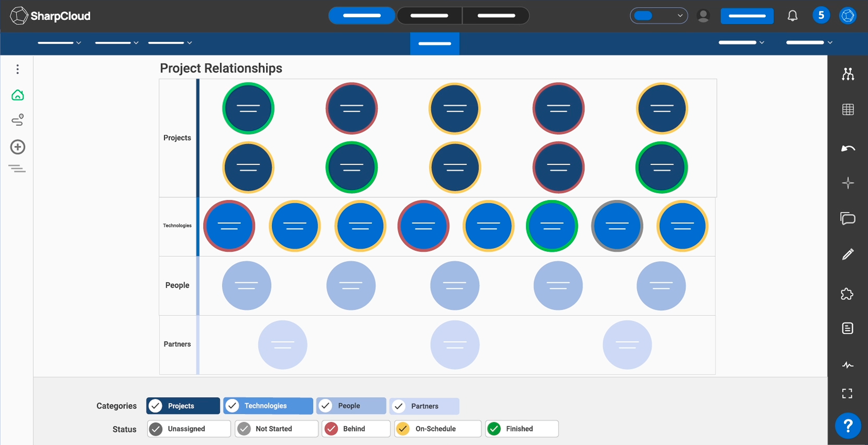Open the blue help question mark button
868x445 pixels.
pyautogui.click(x=848, y=425)
